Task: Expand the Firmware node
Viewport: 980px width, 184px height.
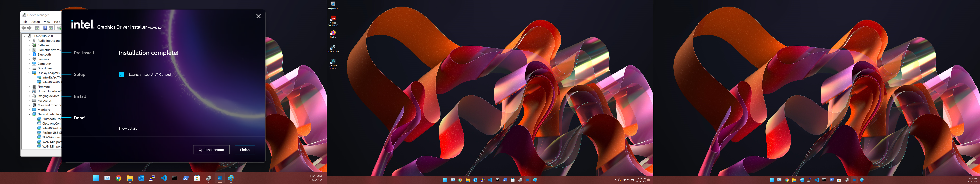Action: pos(29,87)
